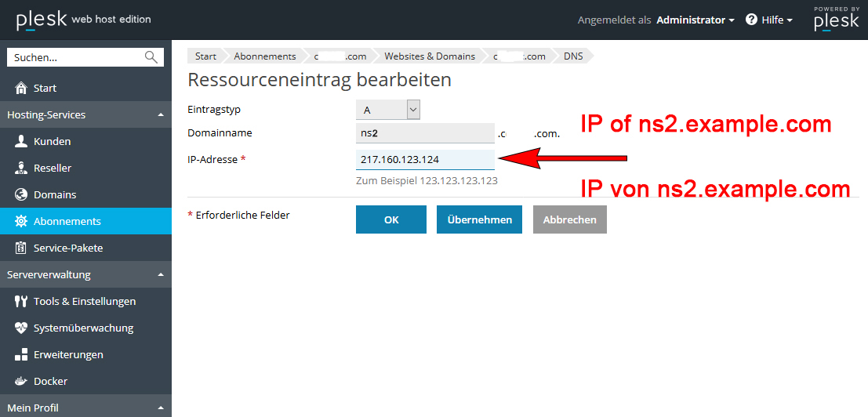Click the Tools & Einstellungen icon
Viewport: 868px width, 417px height.
[x=21, y=301]
